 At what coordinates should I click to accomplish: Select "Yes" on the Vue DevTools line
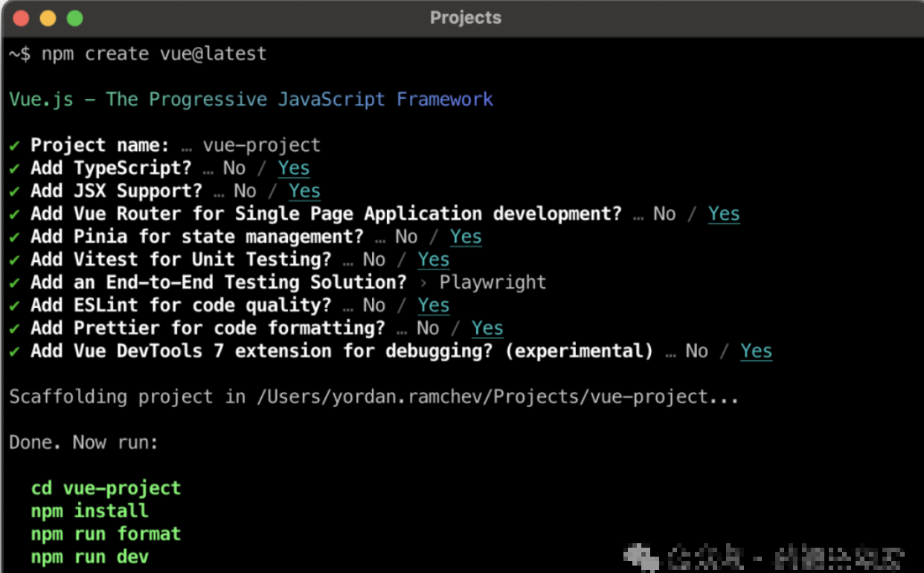757,351
